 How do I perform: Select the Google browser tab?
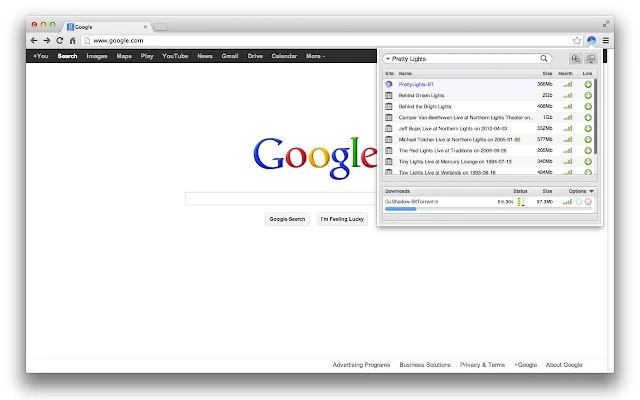tap(106, 27)
